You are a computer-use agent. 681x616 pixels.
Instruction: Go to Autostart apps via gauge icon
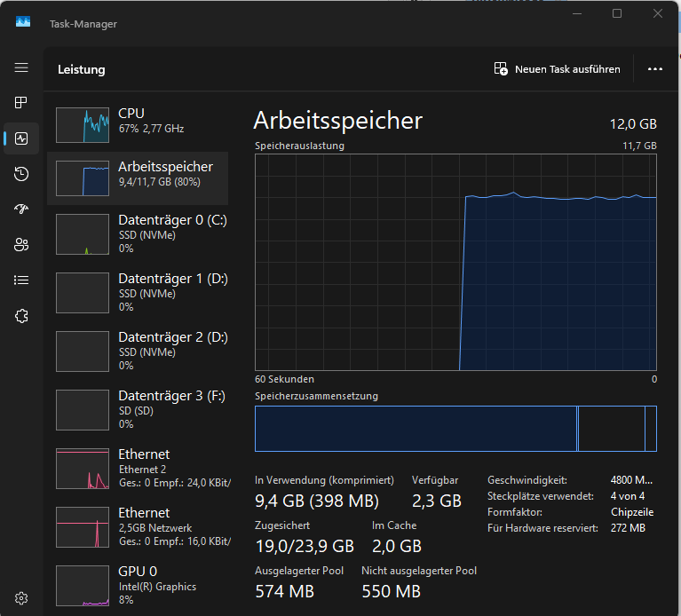21,209
